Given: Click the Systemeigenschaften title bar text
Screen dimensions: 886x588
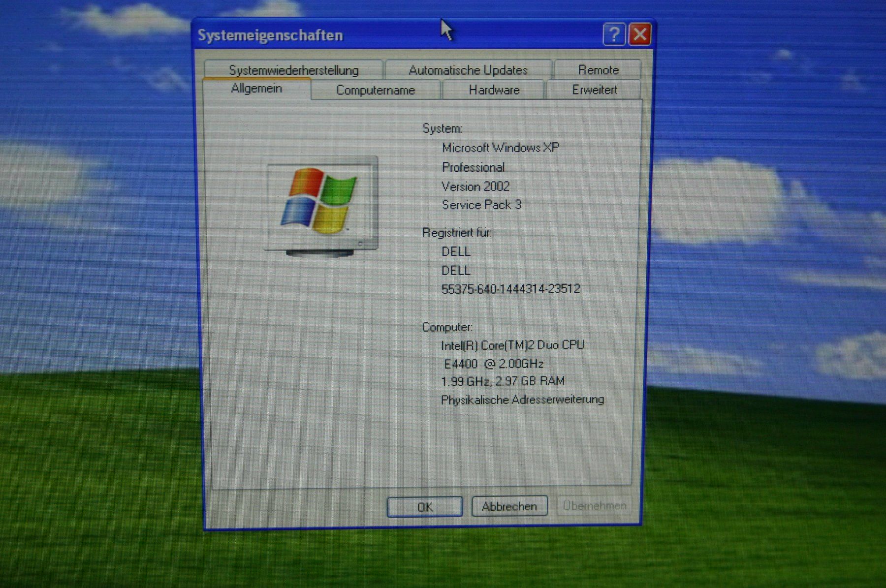Looking at the screenshot, I should tap(270, 35).
